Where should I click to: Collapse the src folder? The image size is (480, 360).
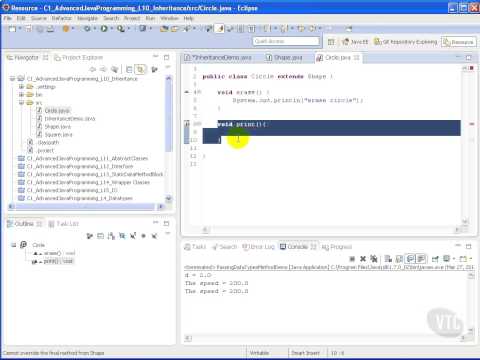coord(22,103)
